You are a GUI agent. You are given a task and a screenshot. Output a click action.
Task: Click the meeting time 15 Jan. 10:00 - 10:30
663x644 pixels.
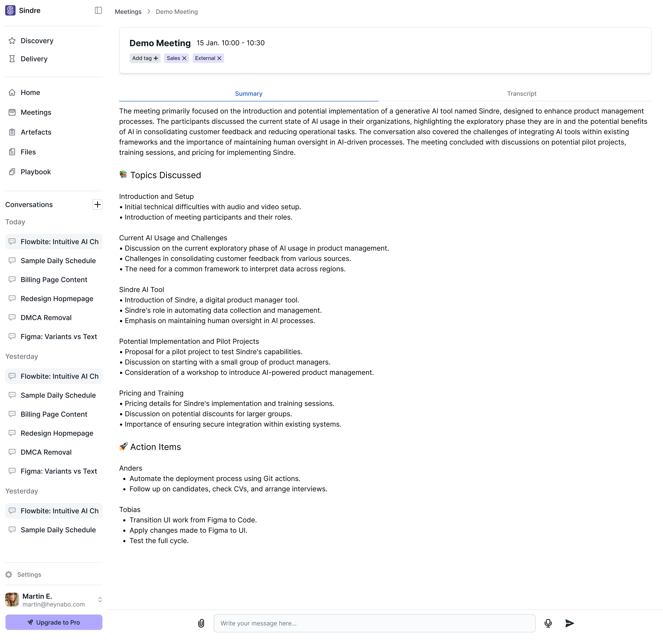[230, 43]
